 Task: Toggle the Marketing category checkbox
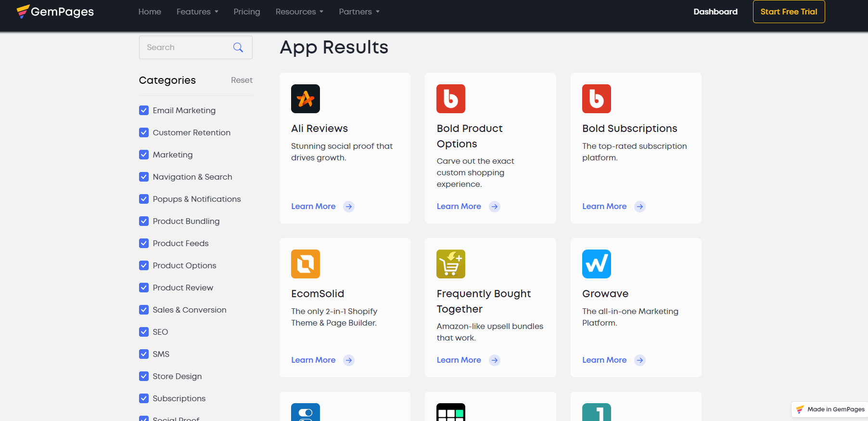coord(144,155)
